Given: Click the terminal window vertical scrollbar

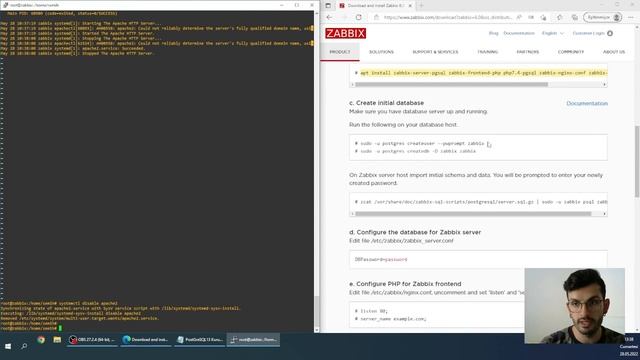Looking at the screenshot, I should (x=317, y=312).
